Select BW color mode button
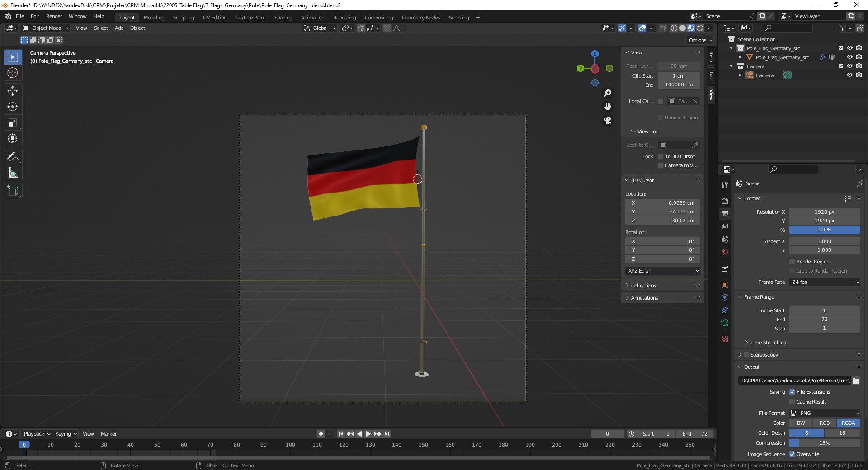 click(x=801, y=423)
